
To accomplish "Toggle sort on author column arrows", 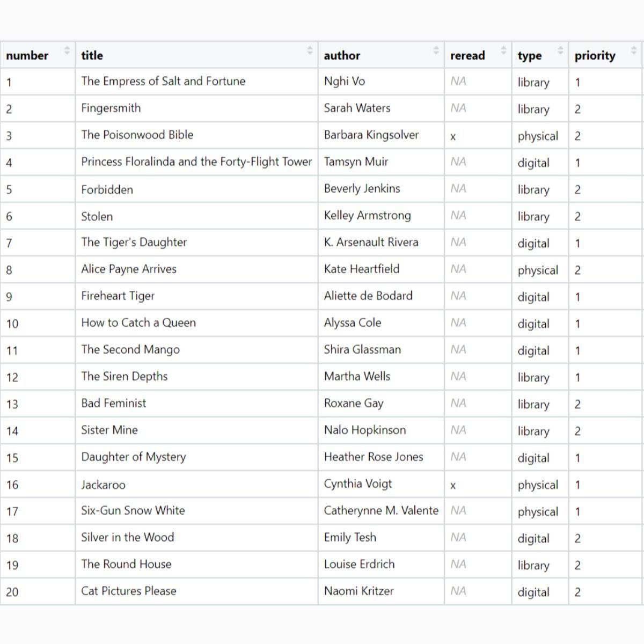I will click(436, 50).
